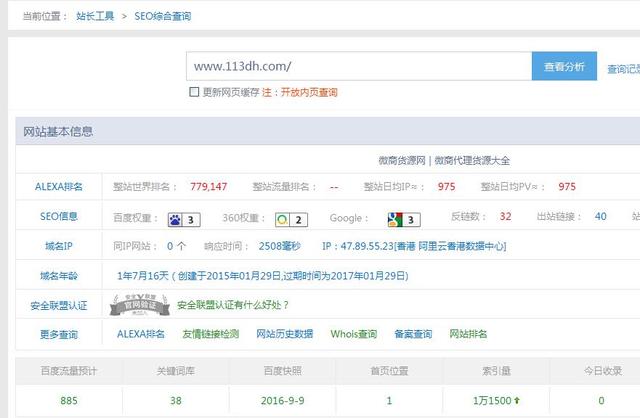Click the 更多查询 row label

click(59, 335)
